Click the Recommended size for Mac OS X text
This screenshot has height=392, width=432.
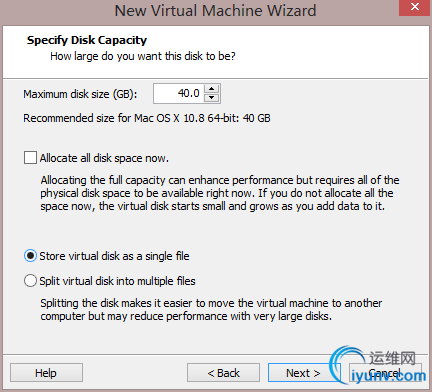[147, 118]
